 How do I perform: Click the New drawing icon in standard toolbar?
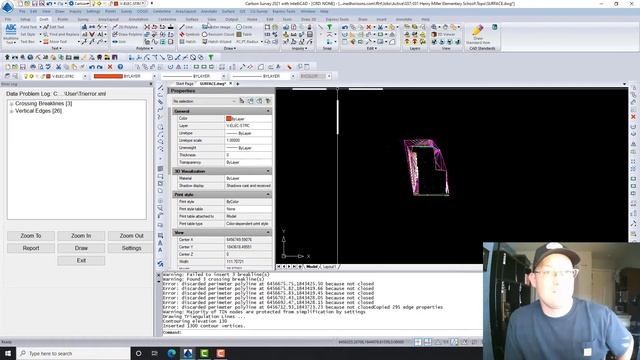click(x=7, y=67)
